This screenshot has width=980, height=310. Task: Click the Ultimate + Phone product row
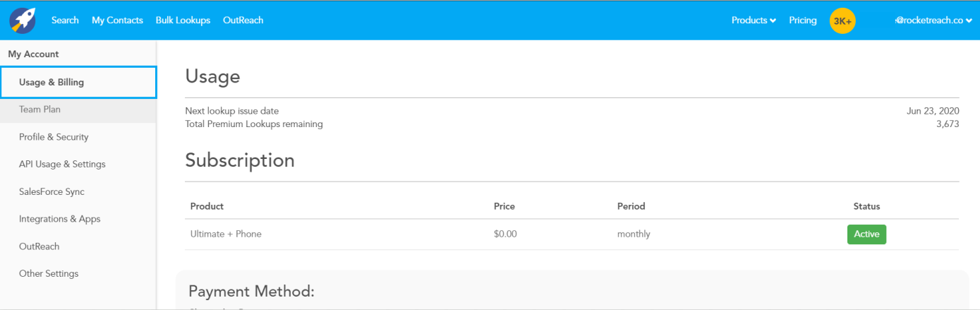(x=226, y=234)
